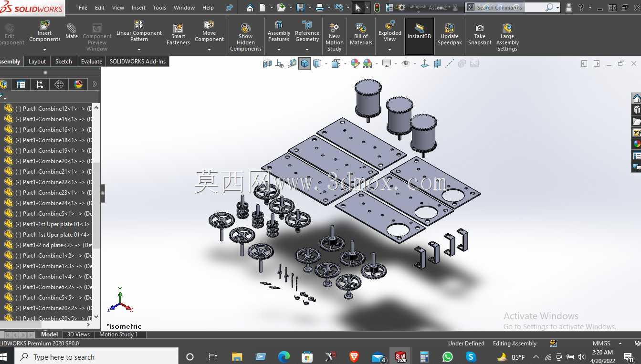The height and width of the screenshot is (364, 641).
Task: Switch to the Evaluate tab
Action: point(91,62)
